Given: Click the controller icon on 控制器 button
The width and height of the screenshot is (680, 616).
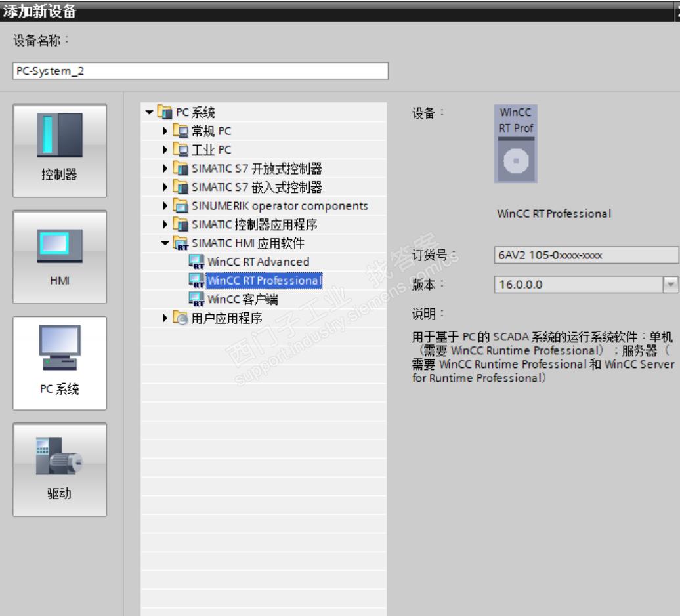Looking at the screenshot, I should click(x=60, y=135).
